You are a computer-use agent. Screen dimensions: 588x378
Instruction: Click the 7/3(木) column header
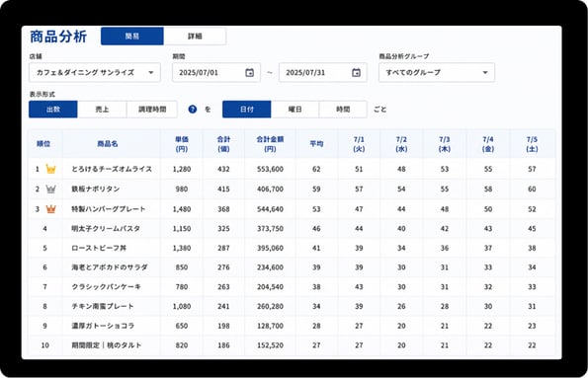445,144
